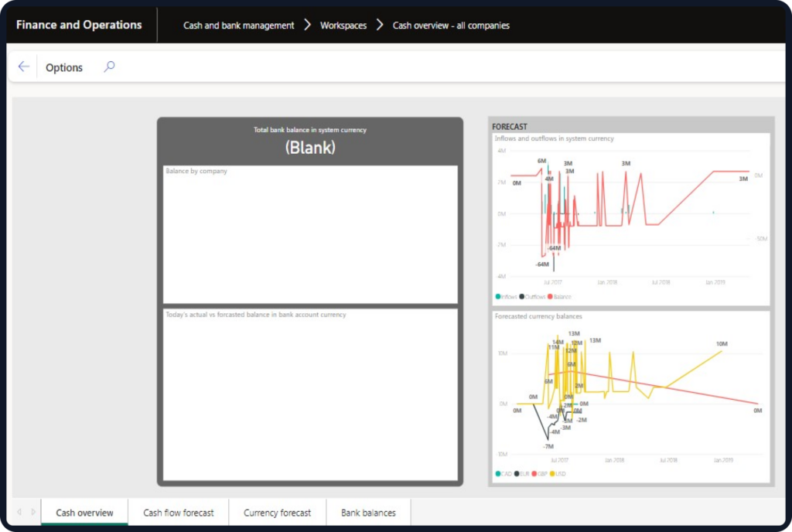
Task: Open the Workspaces breadcrumb
Action: coord(343,26)
